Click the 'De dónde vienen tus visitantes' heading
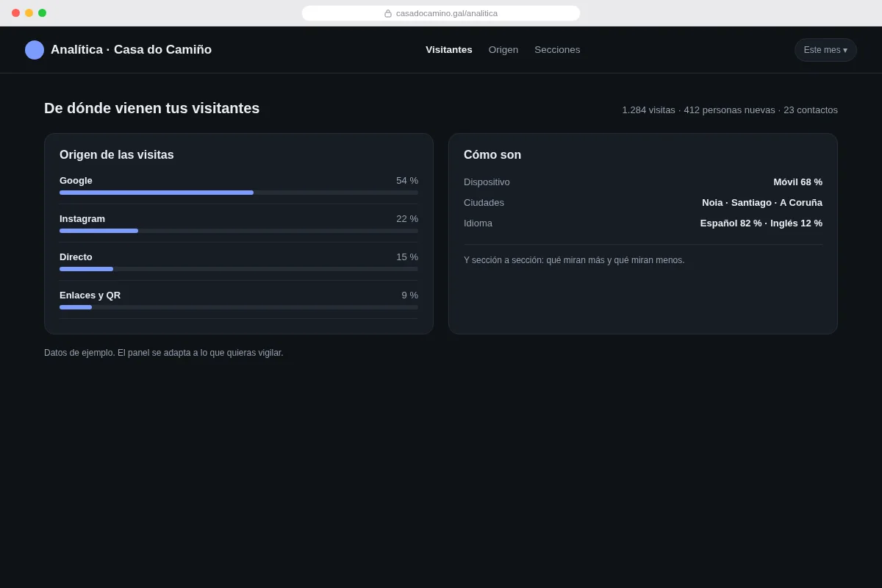Viewport: 882px width, 588px height. click(x=152, y=108)
